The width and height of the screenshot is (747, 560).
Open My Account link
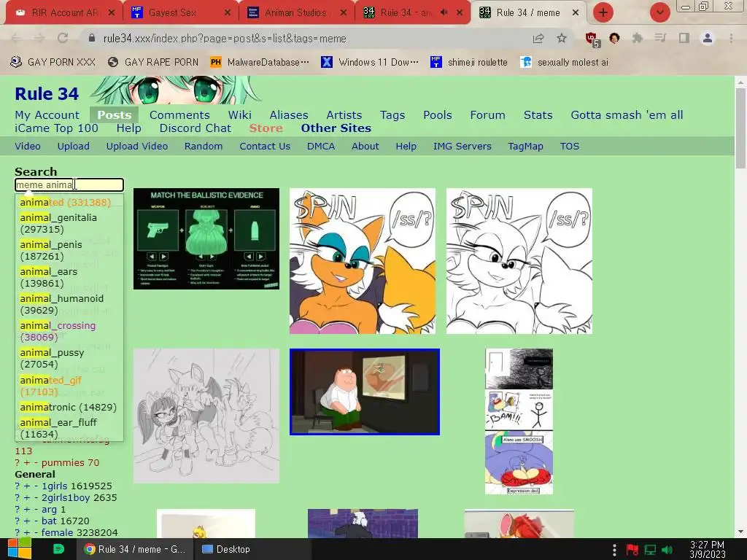point(47,114)
